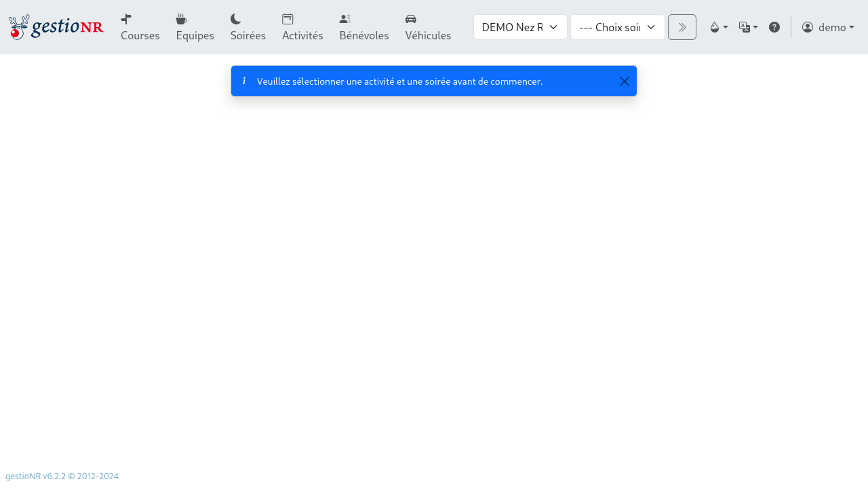Click the car icon above Véhicules
Screen dimensions: 868x488
tap(411, 19)
